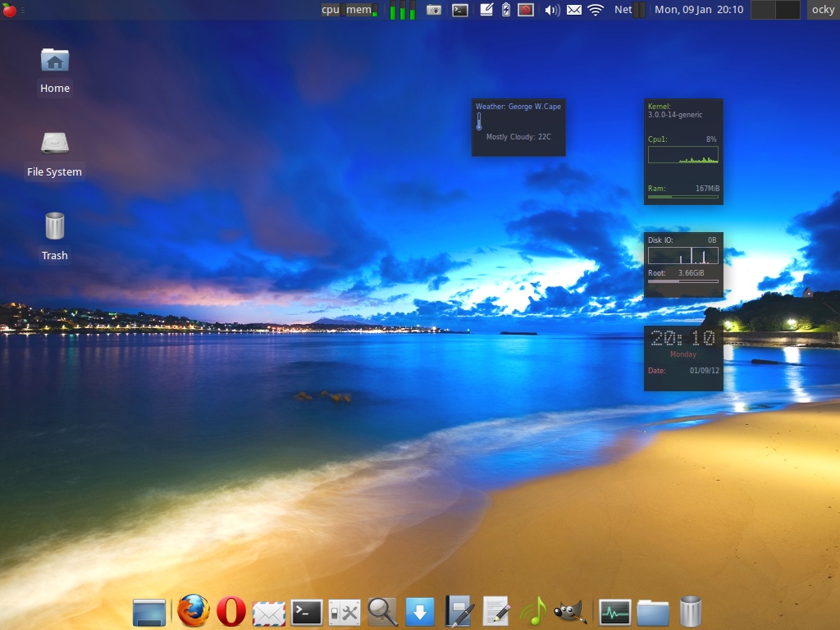This screenshot has height=630, width=840.
Task: Launch the text editor paper-and-pencil icon in dock
Action: (496, 611)
